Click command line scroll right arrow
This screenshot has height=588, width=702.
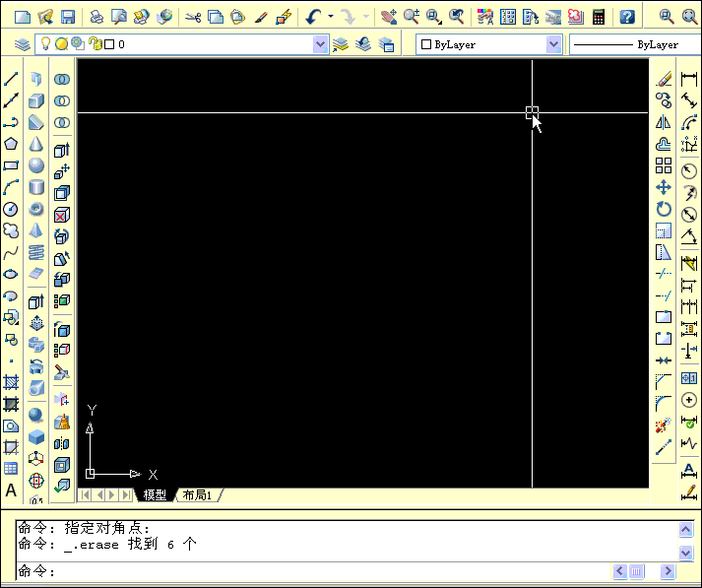(668, 571)
